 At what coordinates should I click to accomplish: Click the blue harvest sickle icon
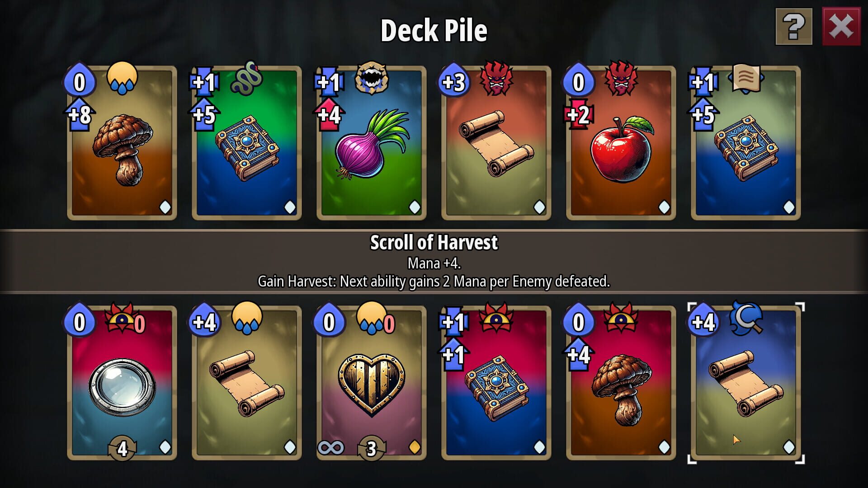[746, 319]
